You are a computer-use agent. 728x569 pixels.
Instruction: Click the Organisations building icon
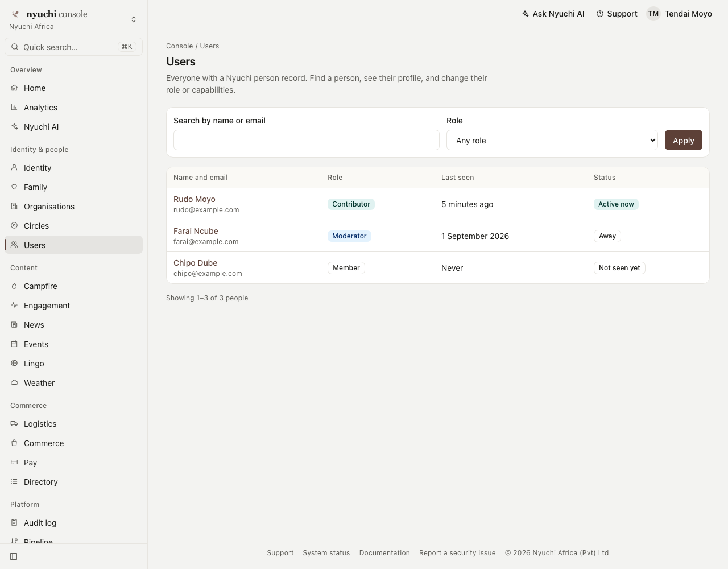pos(14,207)
